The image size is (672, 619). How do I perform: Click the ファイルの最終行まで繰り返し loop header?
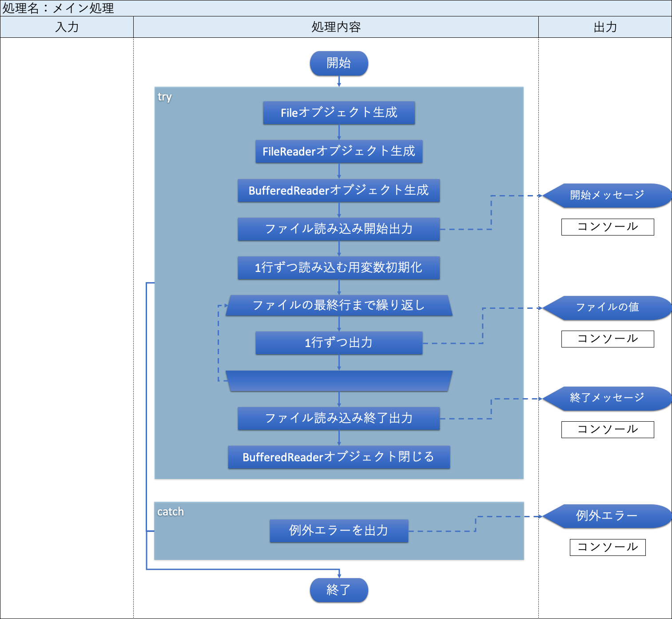pos(339,305)
